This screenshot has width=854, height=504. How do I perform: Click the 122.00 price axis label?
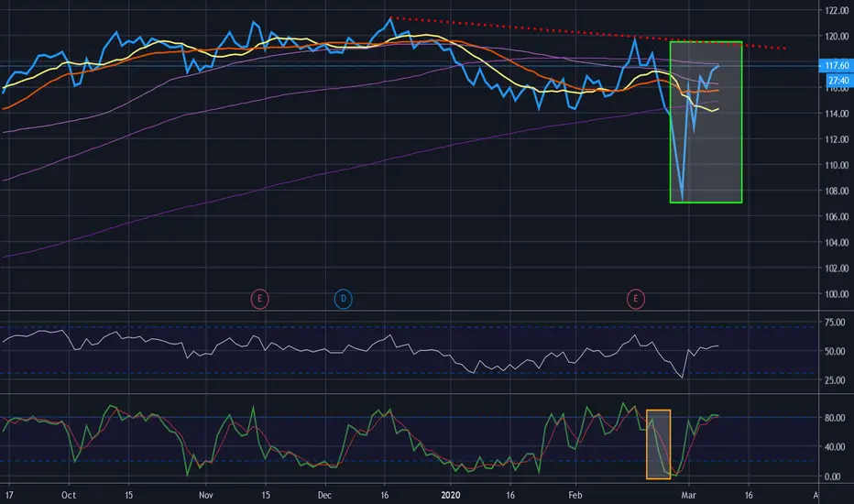click(x=837, y=10)
